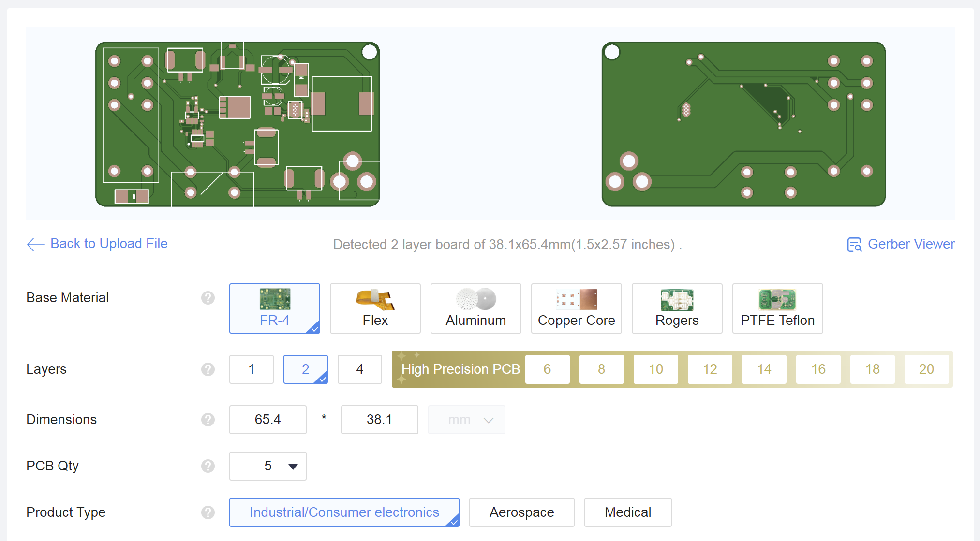This screenshot has height=541, width=980.
Task: Select Aluminum as base material
Action: [x=475, y=308]
